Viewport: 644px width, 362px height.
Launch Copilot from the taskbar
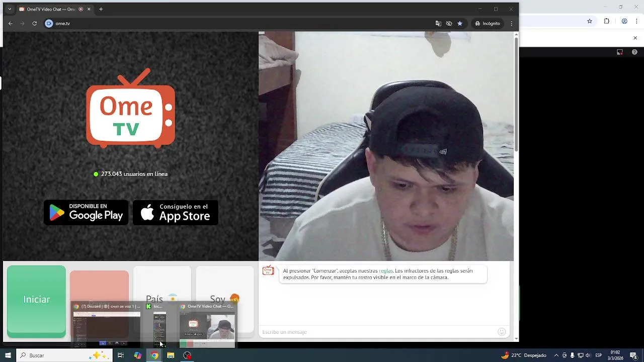137,355
